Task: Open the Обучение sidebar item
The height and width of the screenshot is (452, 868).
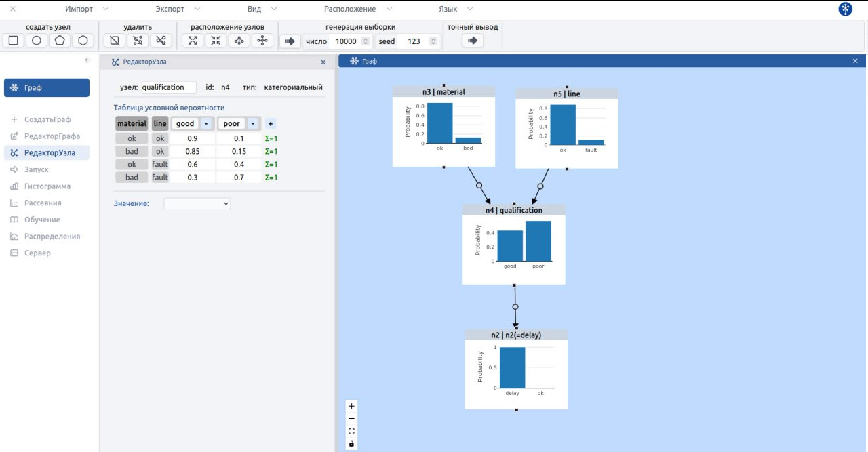Action: click(x=42, y=220)
